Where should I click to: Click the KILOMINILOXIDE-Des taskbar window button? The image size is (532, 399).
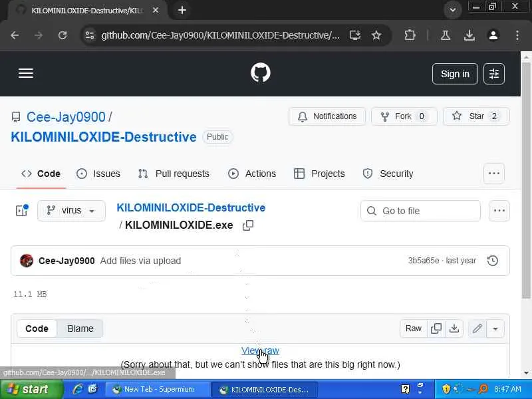point(265,390)
